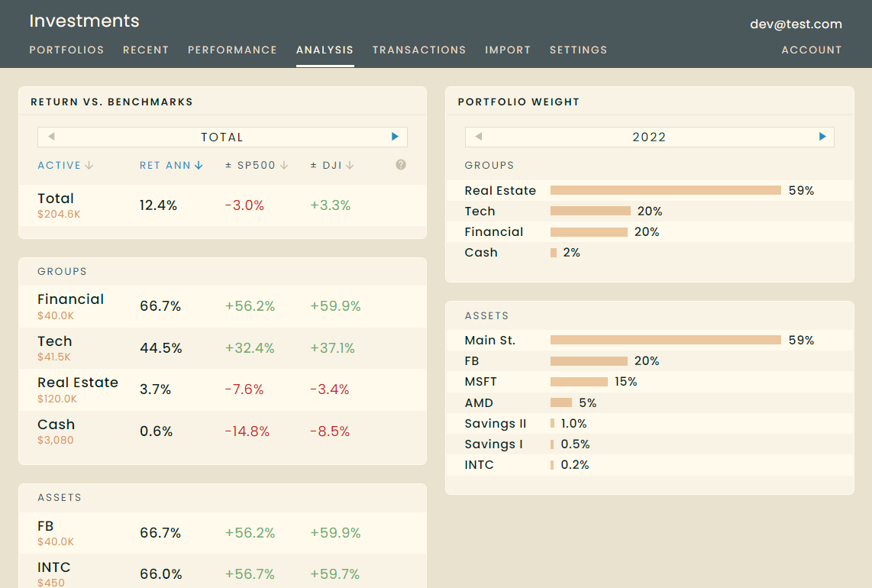
Task: Open the FB asset row in returns
Action: (222, 533)
